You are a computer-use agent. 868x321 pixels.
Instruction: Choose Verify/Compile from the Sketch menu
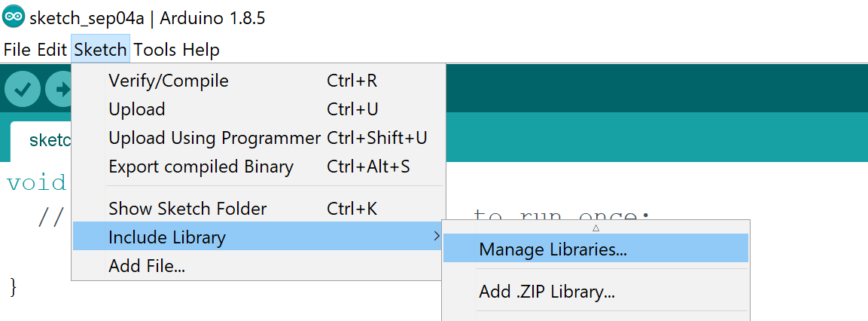(258, 81)
